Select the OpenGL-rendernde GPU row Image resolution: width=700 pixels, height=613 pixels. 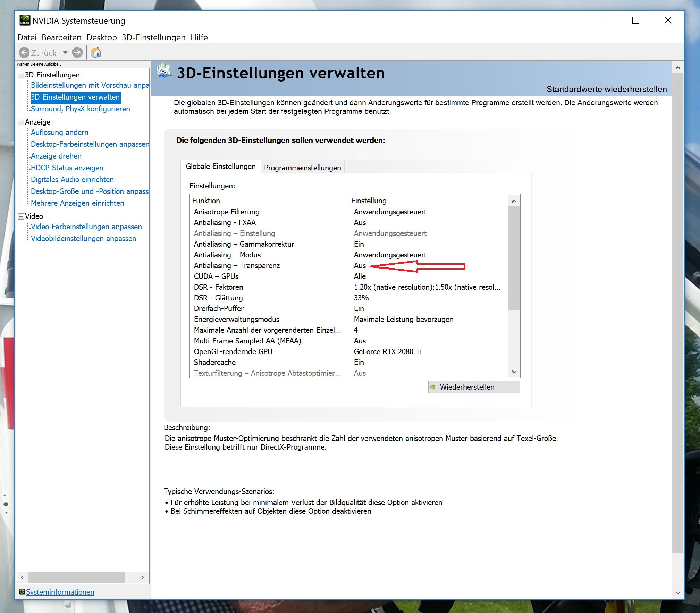tap(349, 352)
